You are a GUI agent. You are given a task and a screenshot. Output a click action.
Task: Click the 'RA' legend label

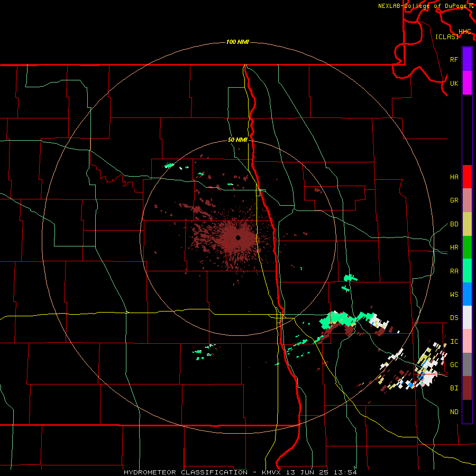[454, 271]
